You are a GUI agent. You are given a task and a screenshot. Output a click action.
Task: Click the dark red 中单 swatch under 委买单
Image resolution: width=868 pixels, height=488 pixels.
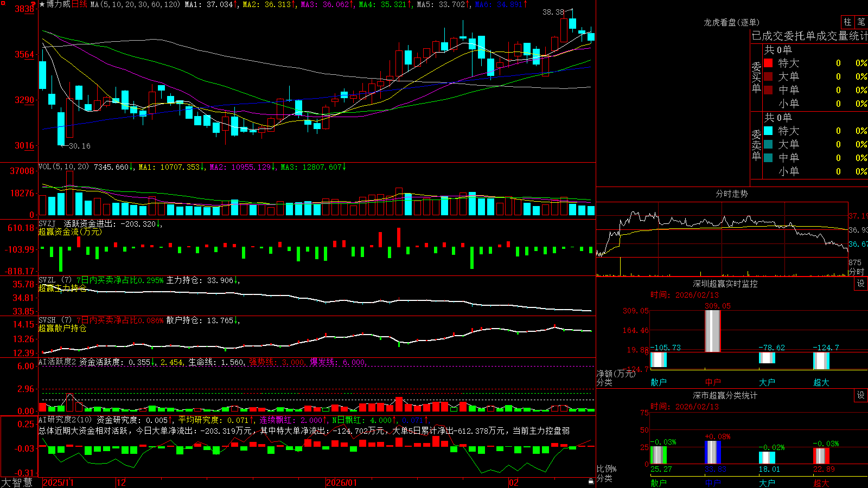point(768,90)
